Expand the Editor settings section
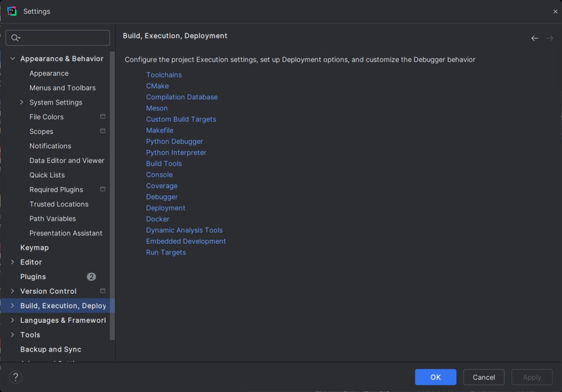The height and width of the screenshot is (392, 562). coord(12,262)
